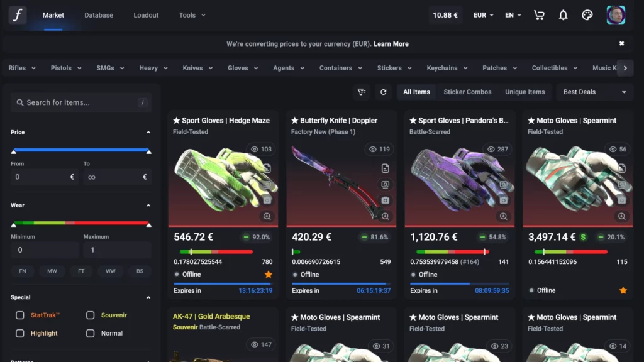
Task: Zoom into the 3,497.14 € Spearmint gloves image
Action: pyautogui.click(x=622, y=216)
